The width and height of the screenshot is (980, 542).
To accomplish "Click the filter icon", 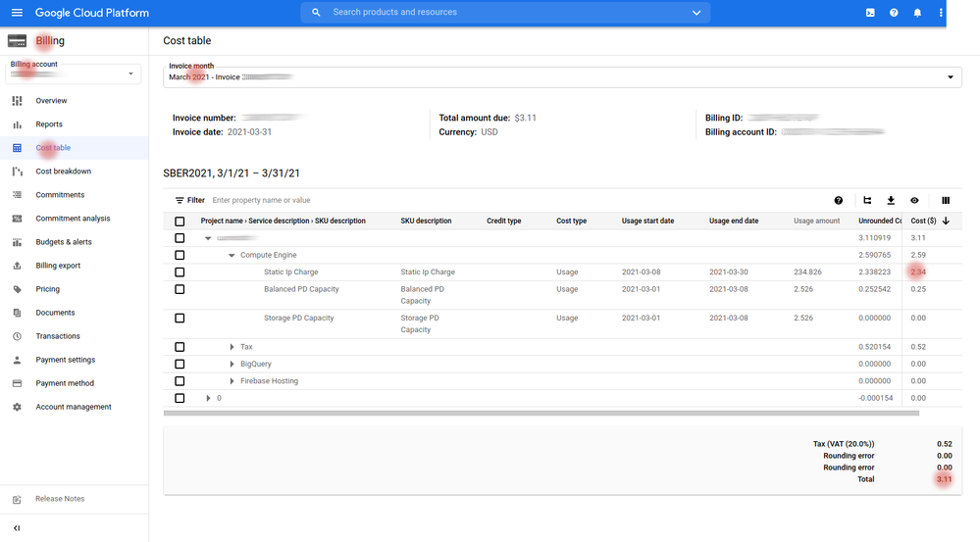I will pyautogui.click(x=180, y=201).
